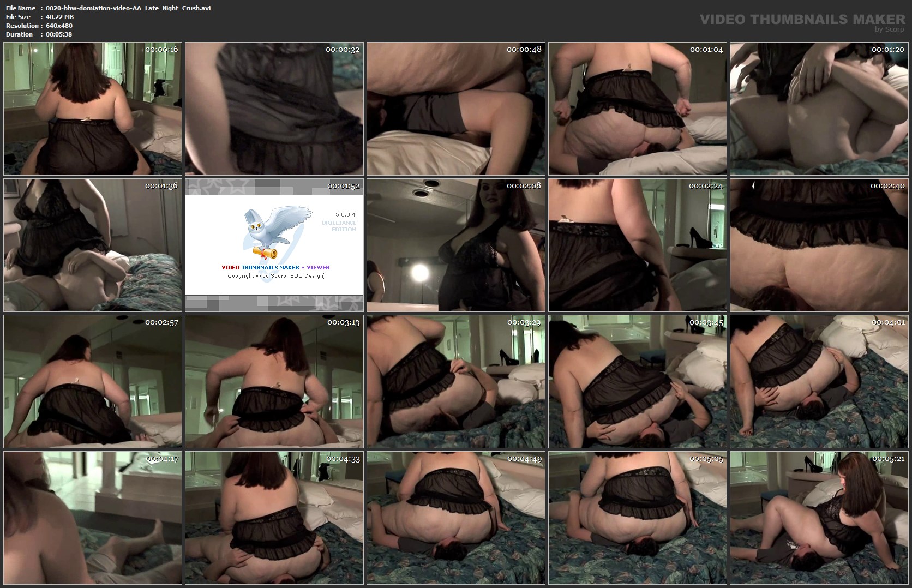This screenshot has width=912, height=588.
Task: Select the thumbnail stamped 00:04:17
Action: 93,518
